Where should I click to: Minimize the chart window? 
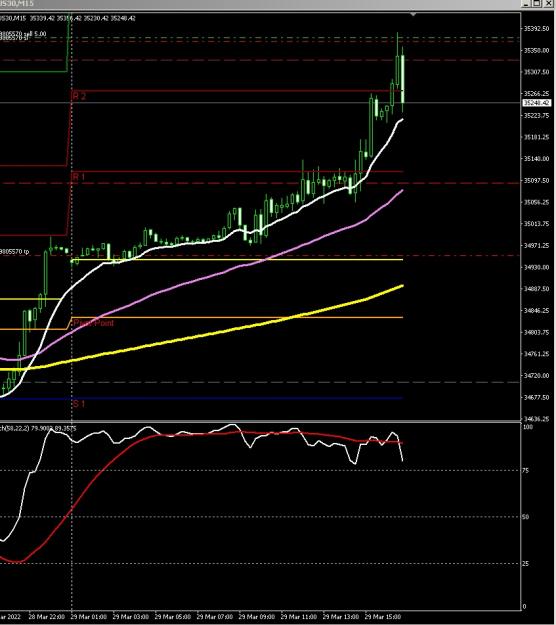[x=526, y=4]
